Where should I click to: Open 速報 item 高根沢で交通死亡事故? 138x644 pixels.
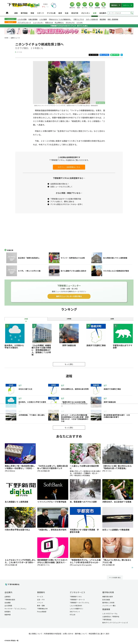click(x=112, y=389)
